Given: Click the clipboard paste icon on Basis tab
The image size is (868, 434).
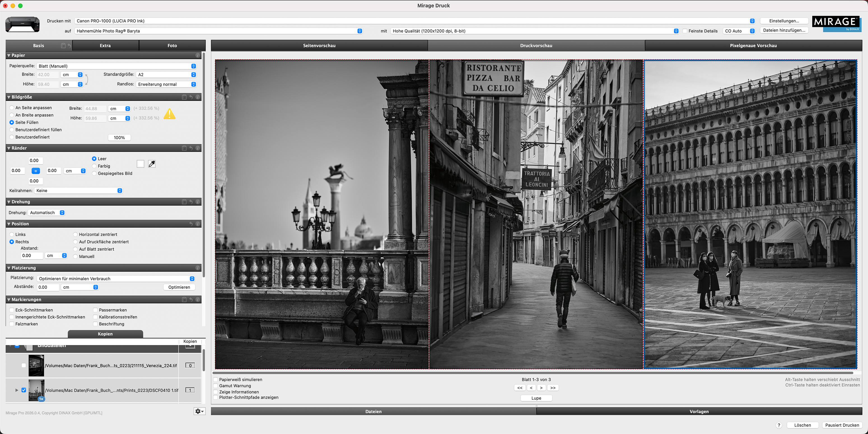Looking at the screenshot, I should point(63,45).
